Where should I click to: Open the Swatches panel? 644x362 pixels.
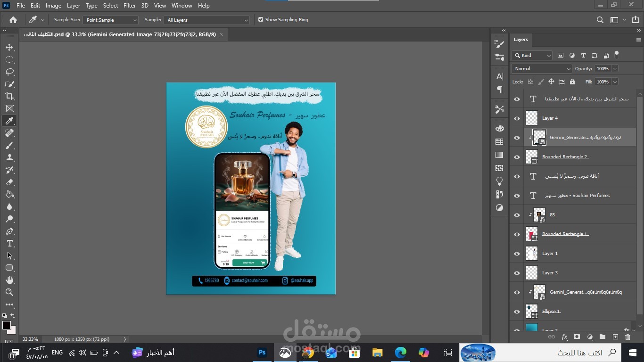(499, 141)
